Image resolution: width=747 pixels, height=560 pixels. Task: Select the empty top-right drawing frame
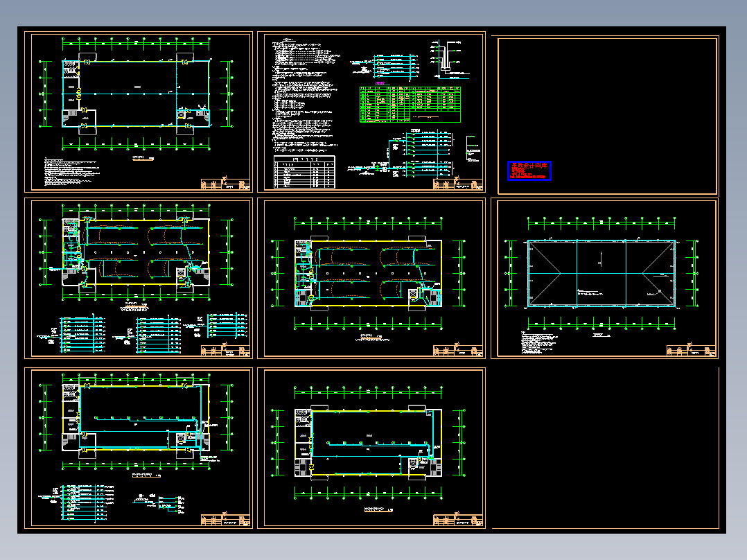[x=608, y=116]
